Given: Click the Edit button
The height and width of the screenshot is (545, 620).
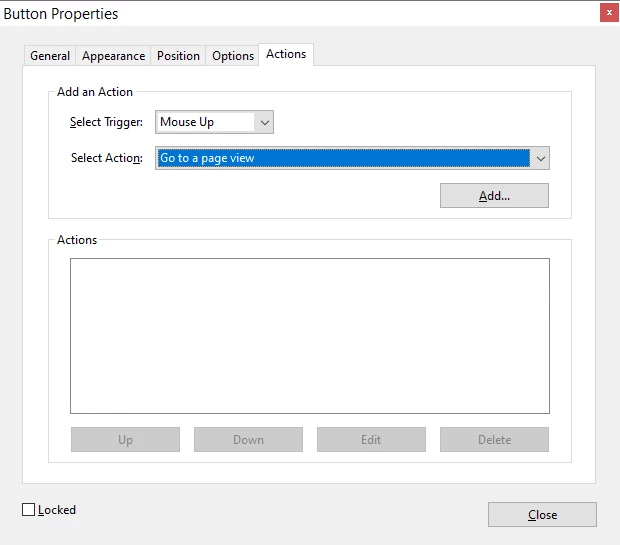Looking at the screenshot, I should click(x=371, y=439).
